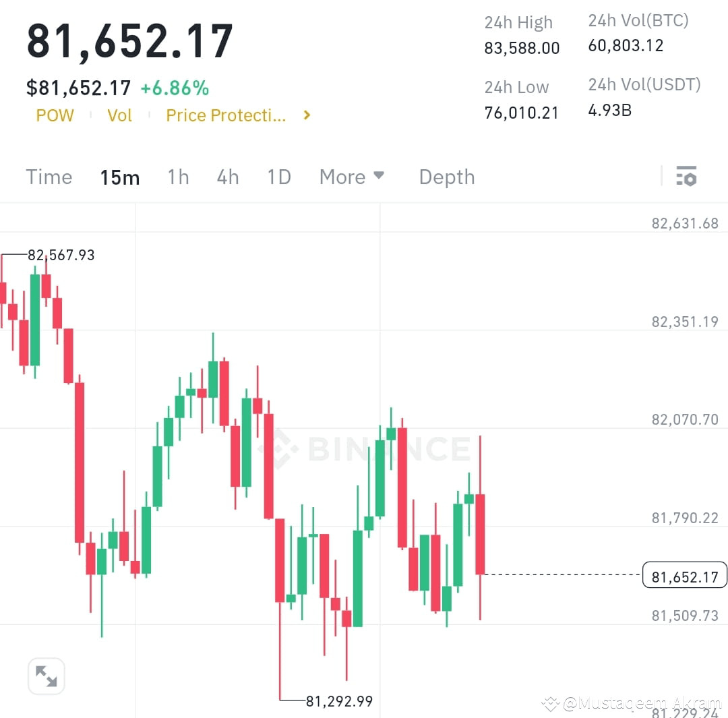Select the 1h timeframe
Image resolution: width=728 pixels, height=718 pixels.
click(178, 177)
